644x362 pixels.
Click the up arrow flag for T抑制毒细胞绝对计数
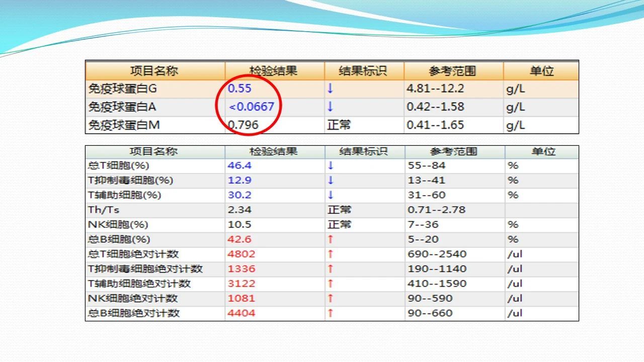[331, 269]
